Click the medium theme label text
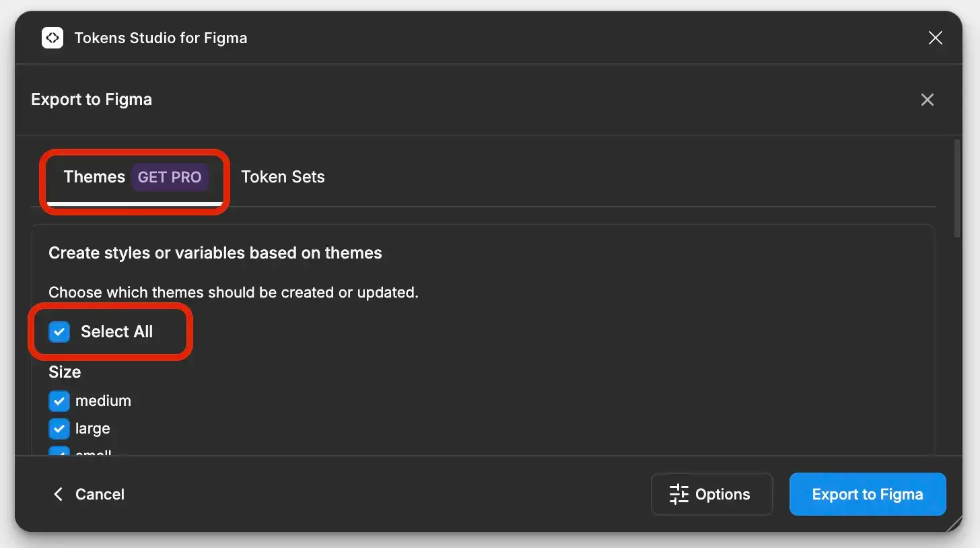 pos(104,401)
